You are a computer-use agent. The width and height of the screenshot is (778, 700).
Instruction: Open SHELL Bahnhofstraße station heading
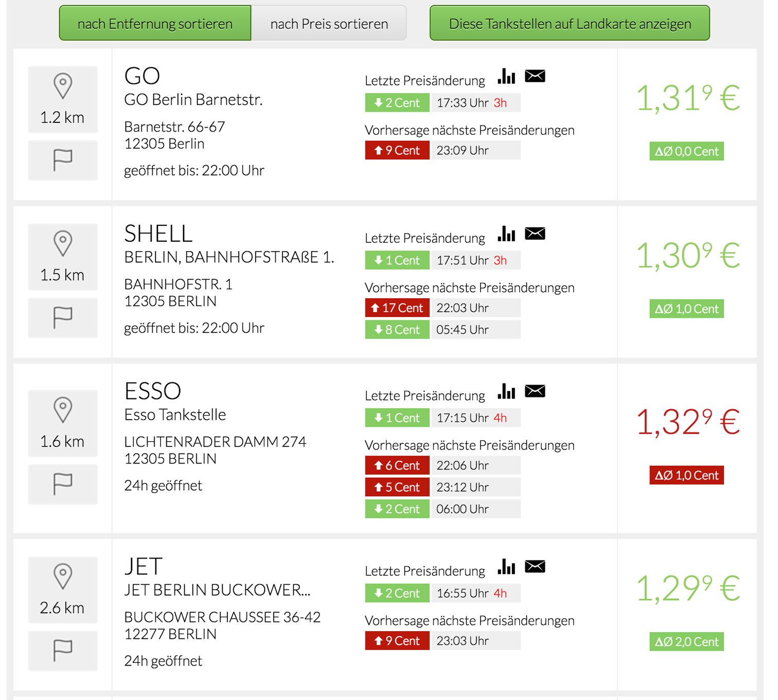point(158,234)
